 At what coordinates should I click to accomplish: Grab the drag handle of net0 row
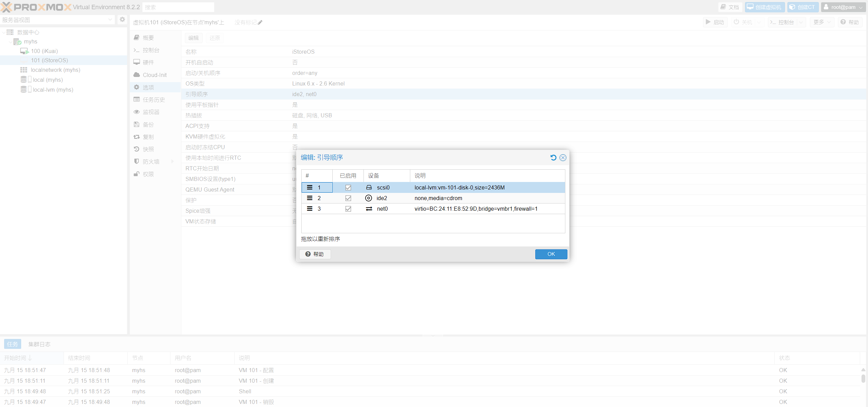309,209
